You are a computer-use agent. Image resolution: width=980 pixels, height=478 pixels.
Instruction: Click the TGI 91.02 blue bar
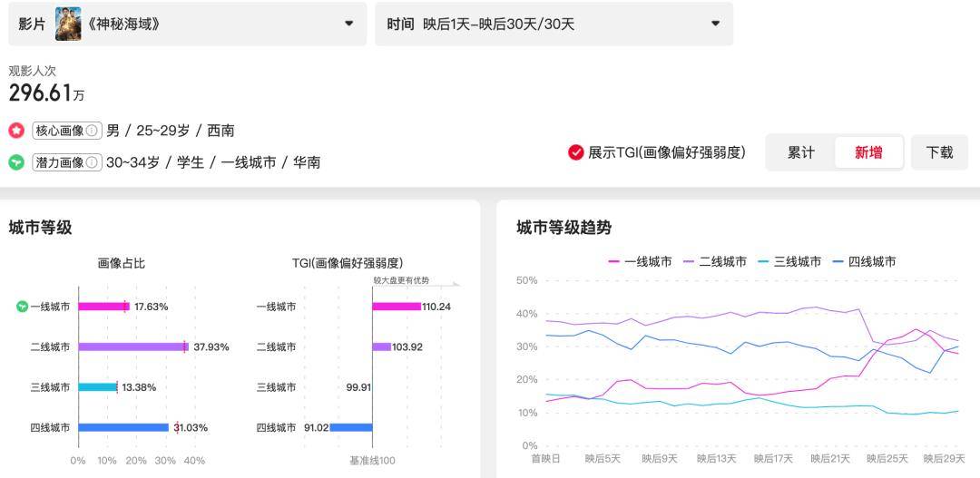click(x=351, y=427)
